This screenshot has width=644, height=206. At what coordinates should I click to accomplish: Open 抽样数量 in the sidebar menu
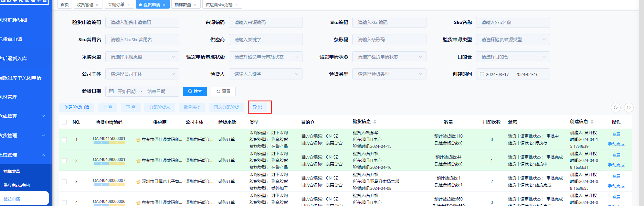(12, 172)
